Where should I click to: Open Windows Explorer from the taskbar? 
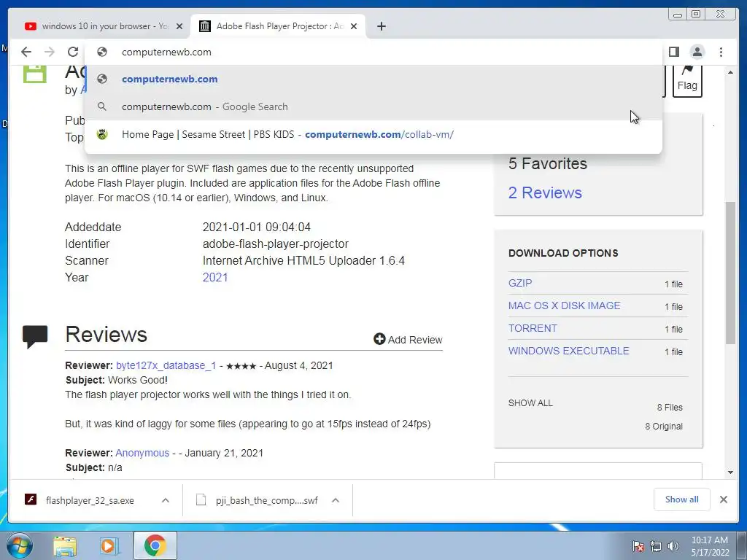click(x=65, y=546)
